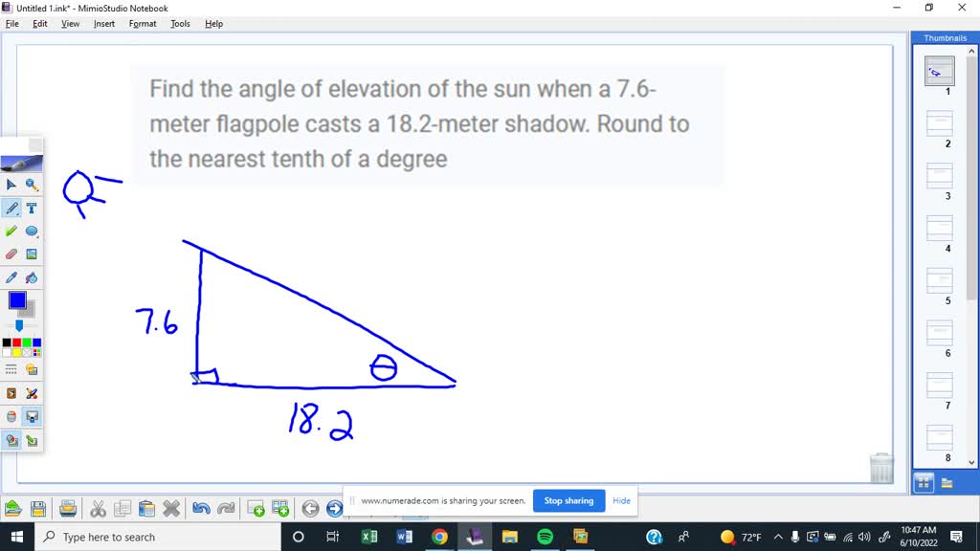Select the Eraser tool

pyautogui.click(x=11, y=254)
